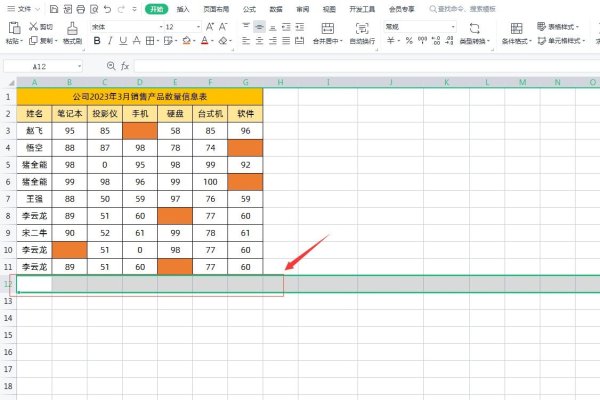Align text left horizontally

246,41
